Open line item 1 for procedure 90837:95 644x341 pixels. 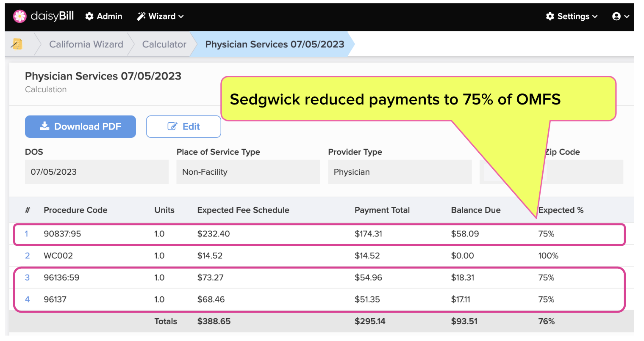click(27, 234)
